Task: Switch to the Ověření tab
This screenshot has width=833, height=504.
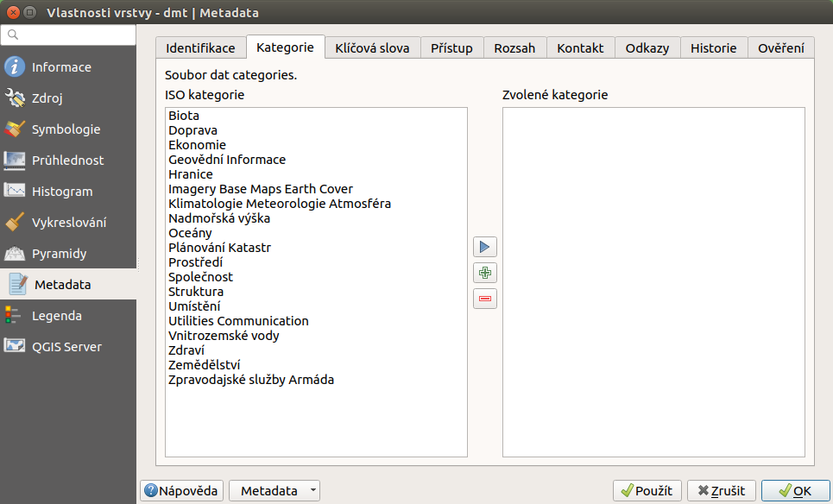Action: (781, 47)
